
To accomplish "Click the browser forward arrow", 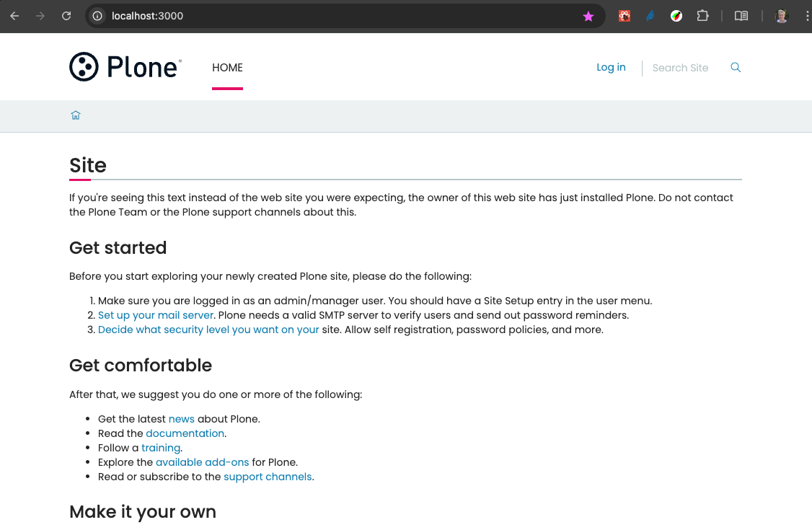I will click(x=40, y=16).
